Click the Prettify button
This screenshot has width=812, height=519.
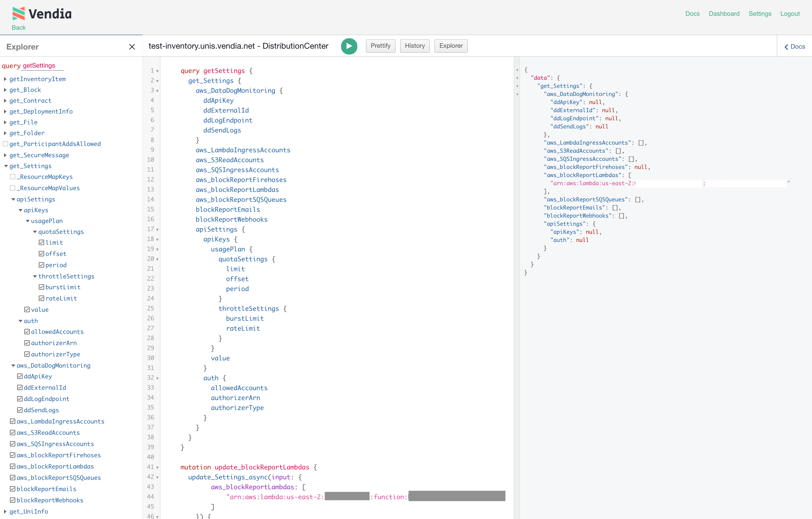380,46
